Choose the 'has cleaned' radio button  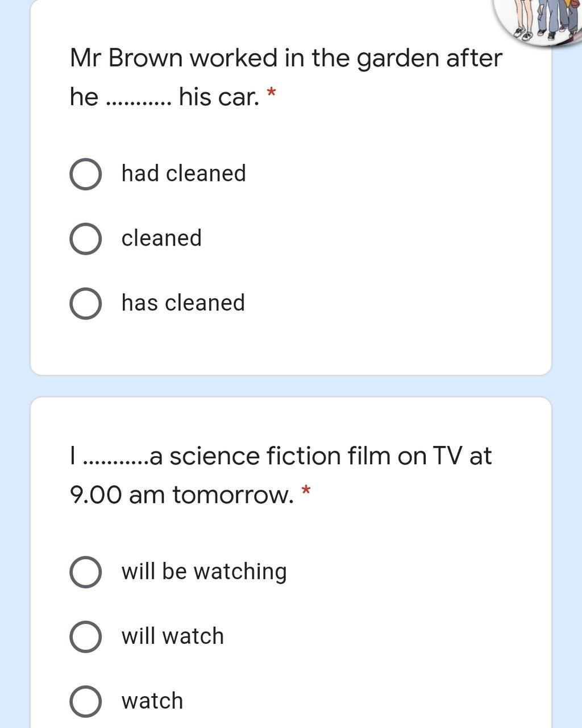pyautogui.click(x=86, y=304)
